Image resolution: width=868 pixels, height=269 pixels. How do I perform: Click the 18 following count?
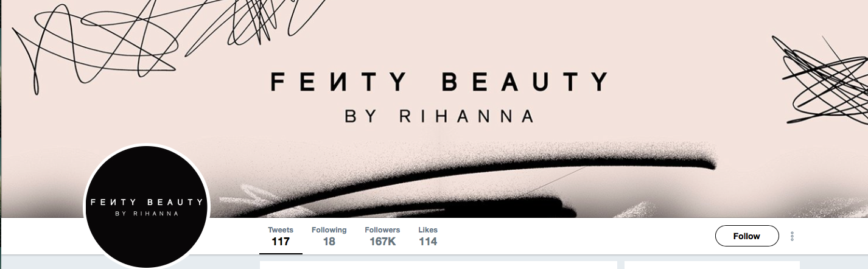coord(329,242)
